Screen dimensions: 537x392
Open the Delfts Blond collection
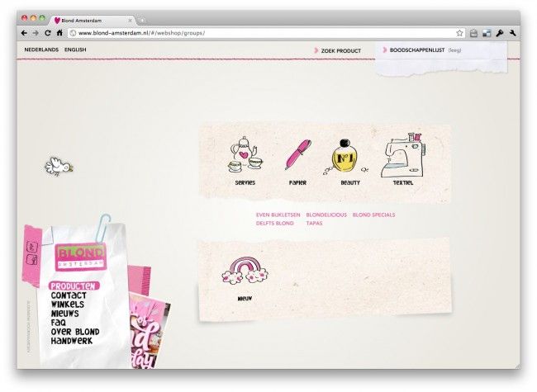274,223
